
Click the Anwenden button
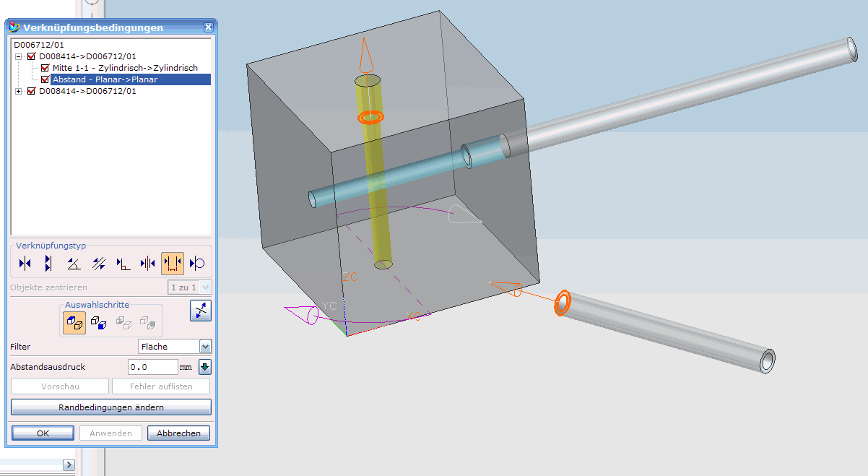(x=110, y=433)
